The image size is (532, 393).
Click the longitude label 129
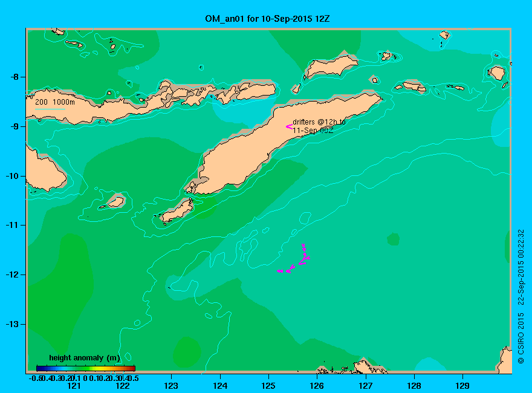click(x=462, y=386)
